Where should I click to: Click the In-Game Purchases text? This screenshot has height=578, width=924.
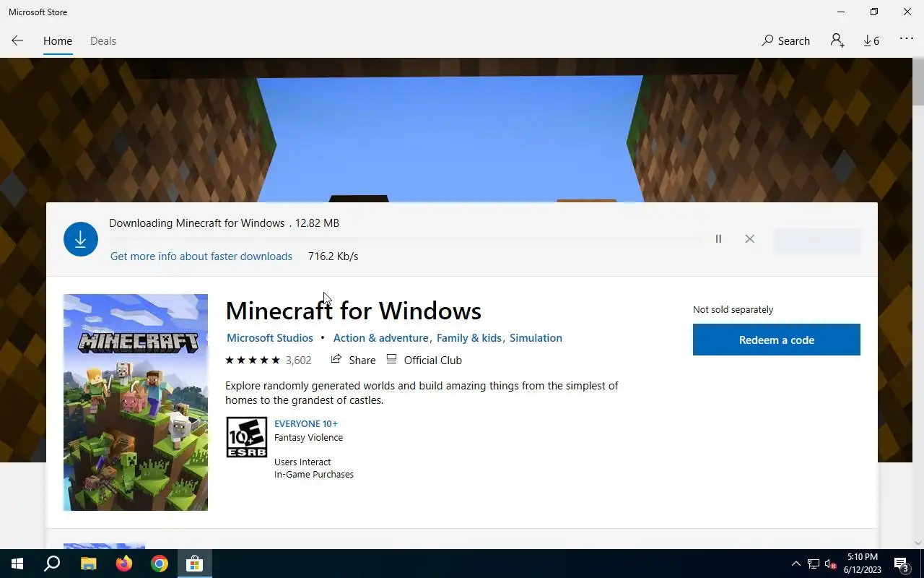click(314, 475)
